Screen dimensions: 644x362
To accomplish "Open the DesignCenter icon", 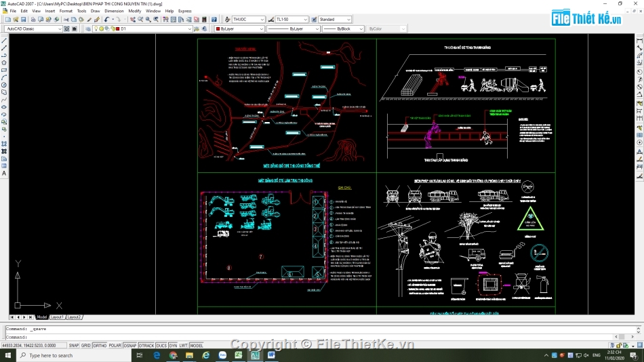I will (174, 19).
